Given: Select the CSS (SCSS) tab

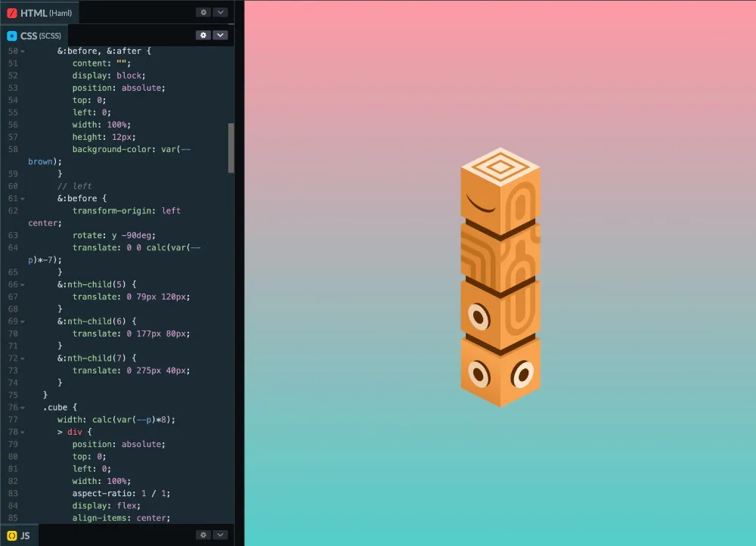Looking at the screenshot, I should click(41, 35).
